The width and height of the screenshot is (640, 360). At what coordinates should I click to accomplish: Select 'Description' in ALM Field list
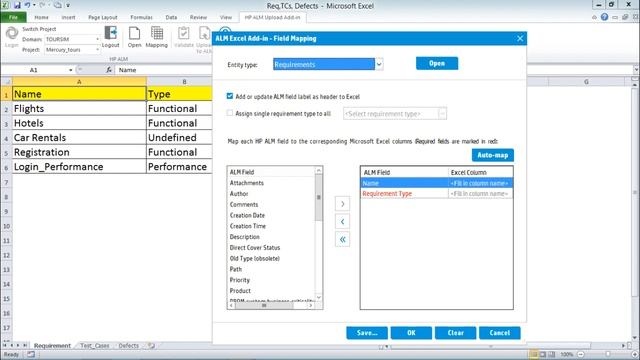click(x=244, y=237)
